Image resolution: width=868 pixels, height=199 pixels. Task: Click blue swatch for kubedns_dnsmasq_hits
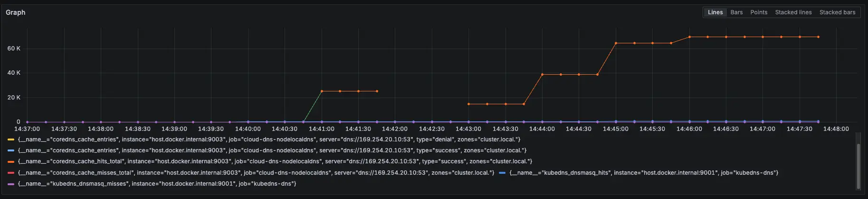503,173
